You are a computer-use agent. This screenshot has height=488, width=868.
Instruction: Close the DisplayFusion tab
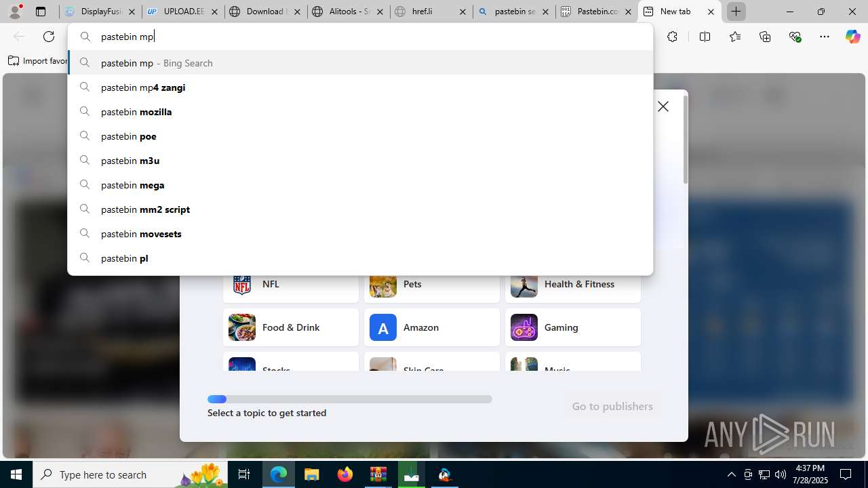click(132, 12)
